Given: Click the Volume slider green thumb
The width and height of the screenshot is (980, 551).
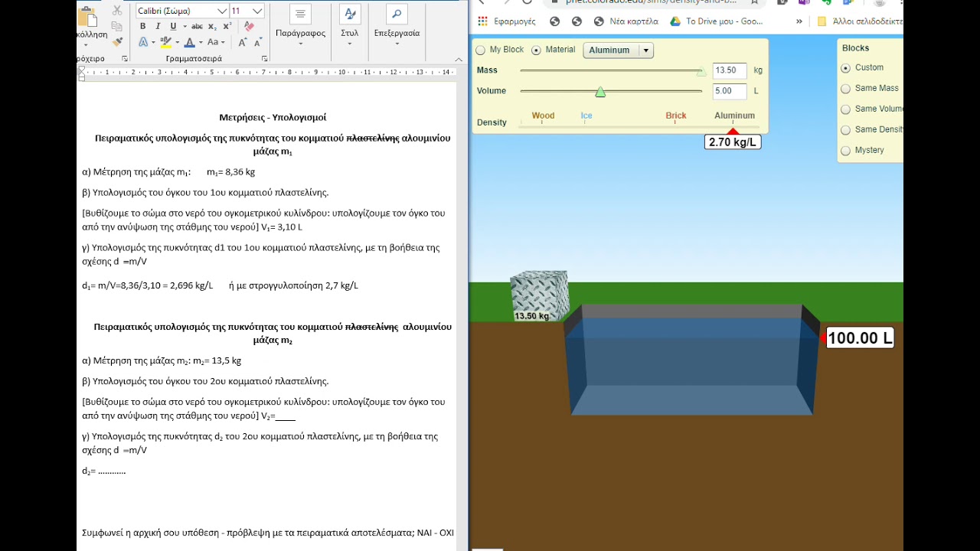Looking at the screenshot, I should click(x=600, y=92).
